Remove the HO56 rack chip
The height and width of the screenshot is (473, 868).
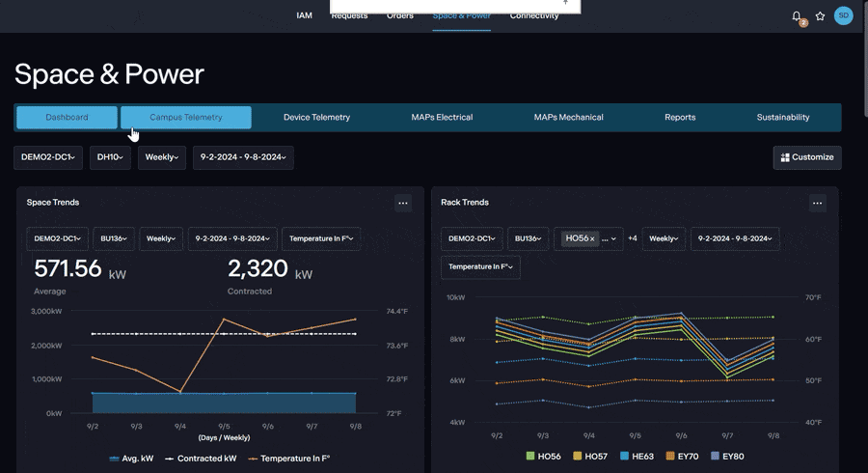[592, 238]
